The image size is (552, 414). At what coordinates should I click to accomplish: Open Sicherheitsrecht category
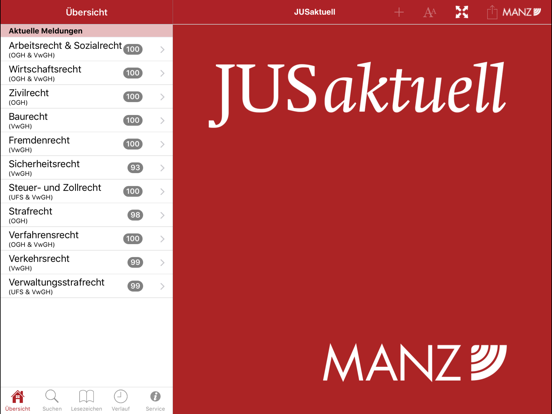(87, 168)
